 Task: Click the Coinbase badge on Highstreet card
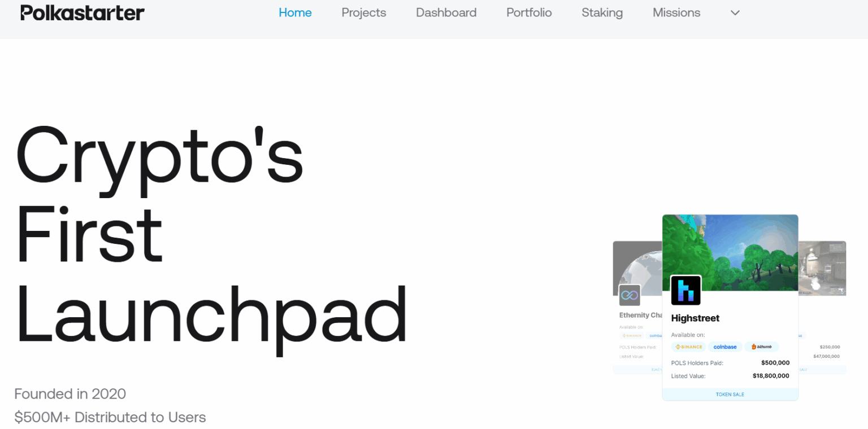724,347
